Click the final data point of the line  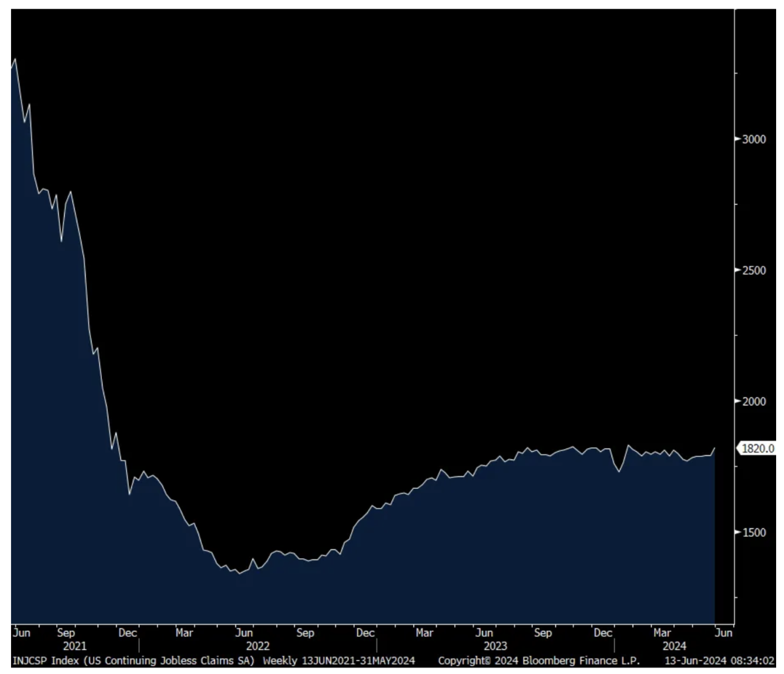(x=715, y=448)
